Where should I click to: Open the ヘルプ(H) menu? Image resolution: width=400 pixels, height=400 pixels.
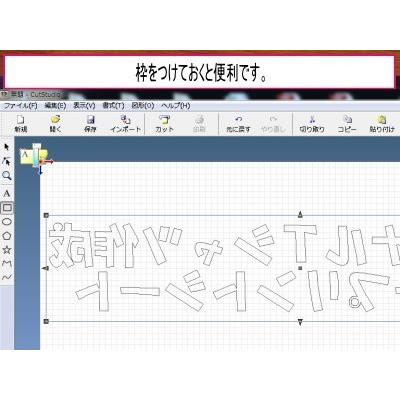pyautogui.click(x=176, y=106)
